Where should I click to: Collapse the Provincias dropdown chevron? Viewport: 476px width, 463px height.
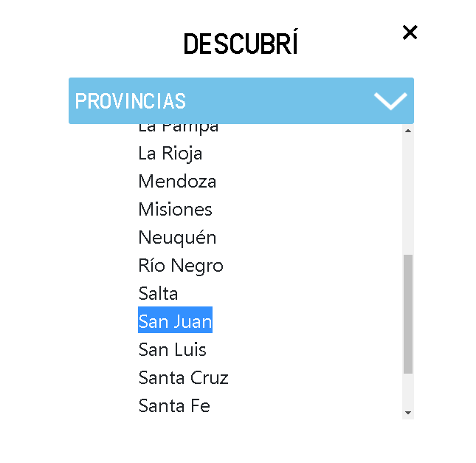pyautogui.click(x=390, y=100)
